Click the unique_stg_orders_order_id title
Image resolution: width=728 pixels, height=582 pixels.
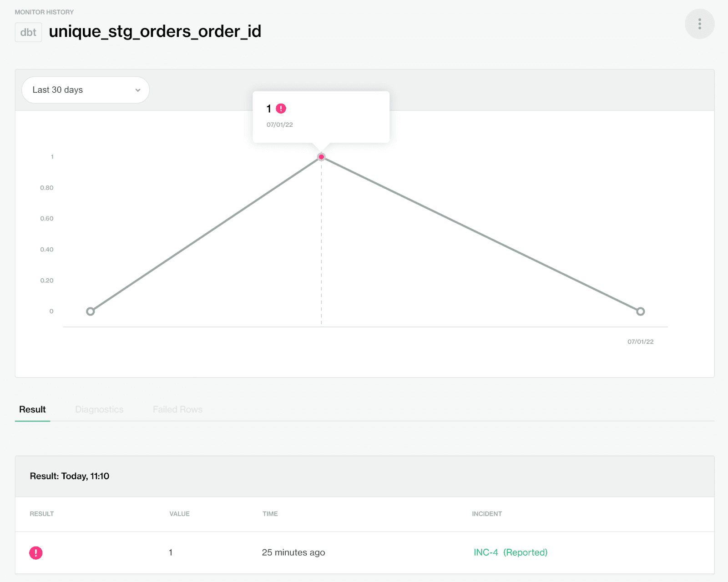155,31
